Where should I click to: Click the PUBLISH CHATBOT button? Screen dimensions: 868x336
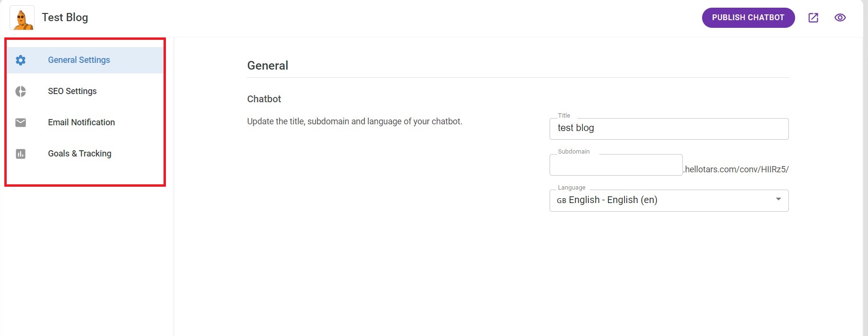(x=748, y=17)
